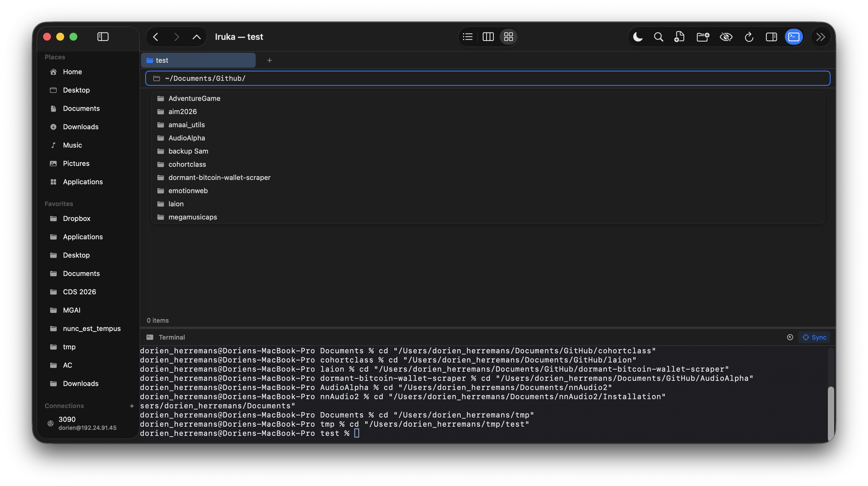Image resolution: width=868 pixels, height=486 pixels.
Task: Open CDS 2026 favorite
Action: click(88, 292)
